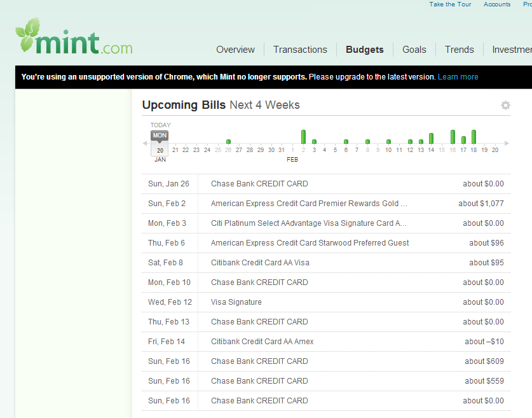Click the mint.com logo

(x=74, y=37)
